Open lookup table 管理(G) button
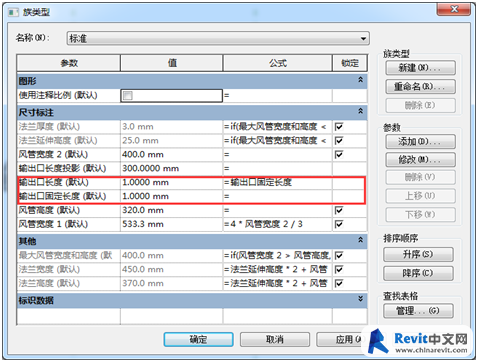478x362 pixels. coord(418,311)
